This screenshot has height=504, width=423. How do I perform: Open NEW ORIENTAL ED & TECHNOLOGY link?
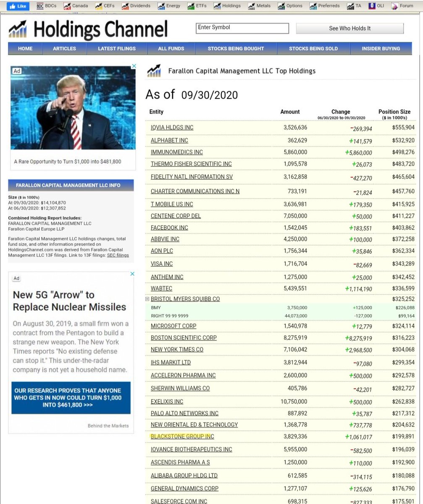tap(194, 425)
